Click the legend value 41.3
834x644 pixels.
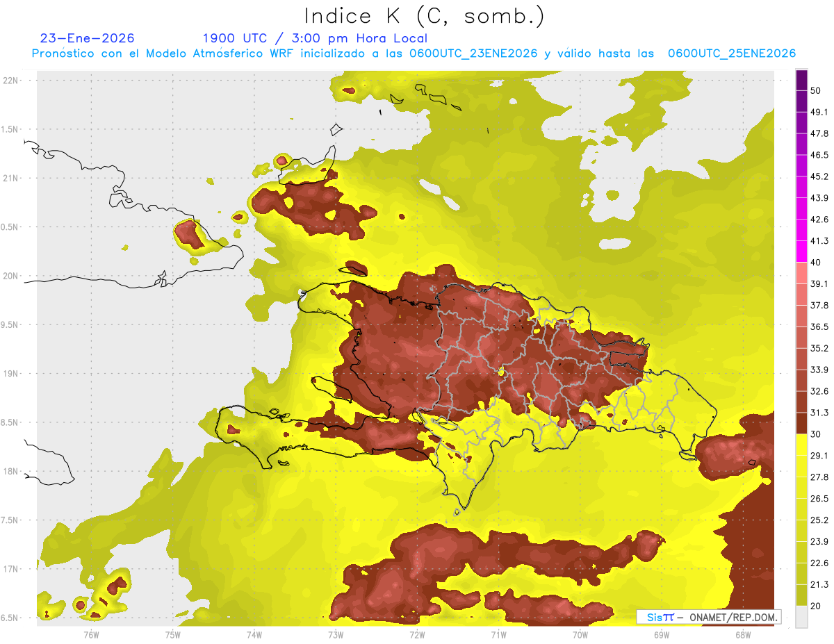tap(819, 241)
